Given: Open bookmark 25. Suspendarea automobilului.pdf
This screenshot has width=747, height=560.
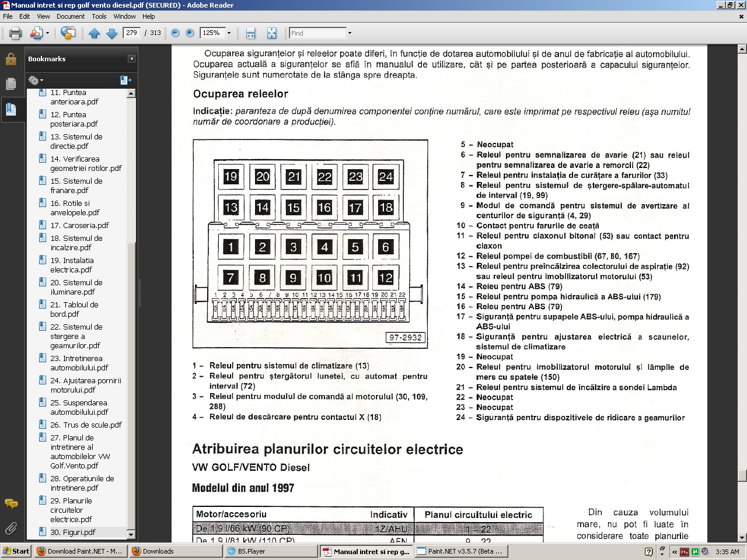Looking at the screenshot, I should point(79,407).
